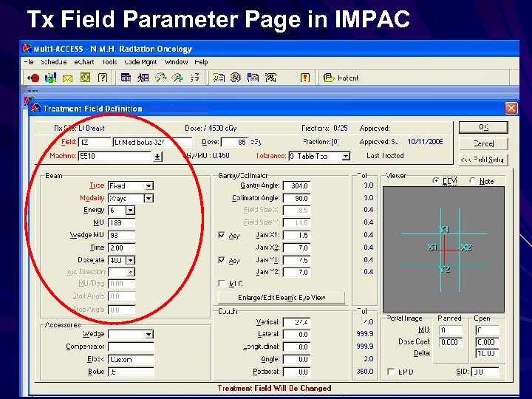Click the beam's eye view Viewer image
The image size is (532, 399).
click(443, 250)
